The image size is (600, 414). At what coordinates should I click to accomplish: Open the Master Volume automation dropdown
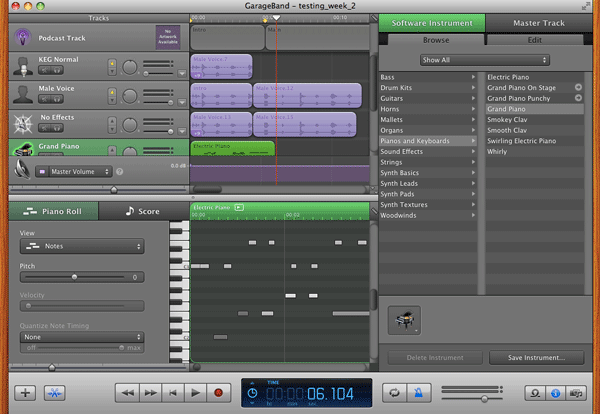point(74,172)
